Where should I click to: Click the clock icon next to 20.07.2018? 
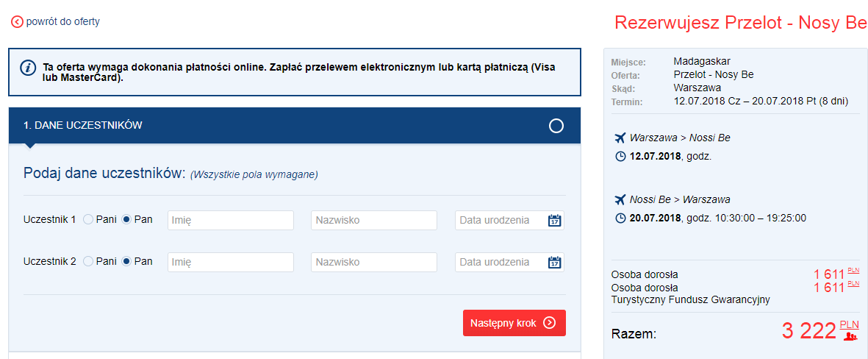tap(620, 218)
